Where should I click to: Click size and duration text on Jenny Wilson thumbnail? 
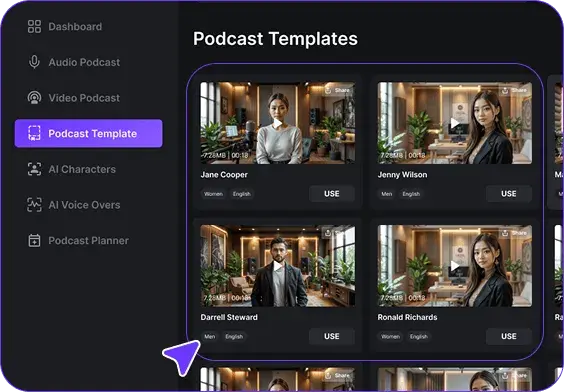coord(403,155)
